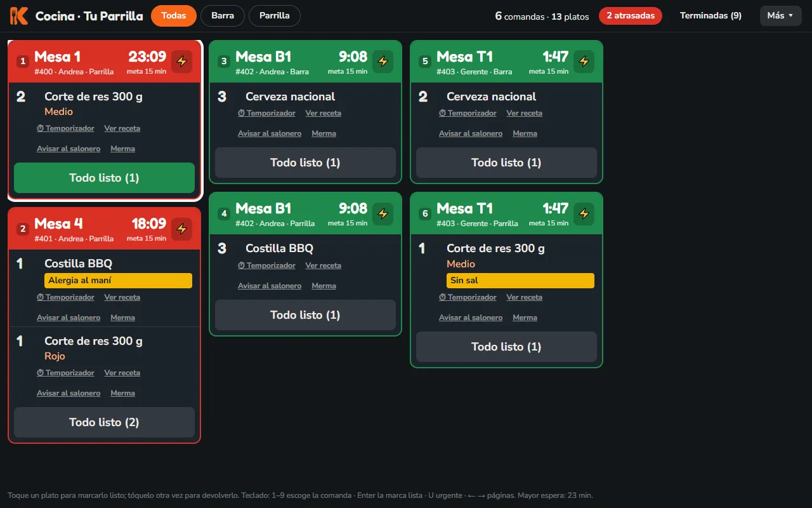Mark Cerveza nacional ready on Mesa T1
812x508 pixels.
(x=506, y=97)
